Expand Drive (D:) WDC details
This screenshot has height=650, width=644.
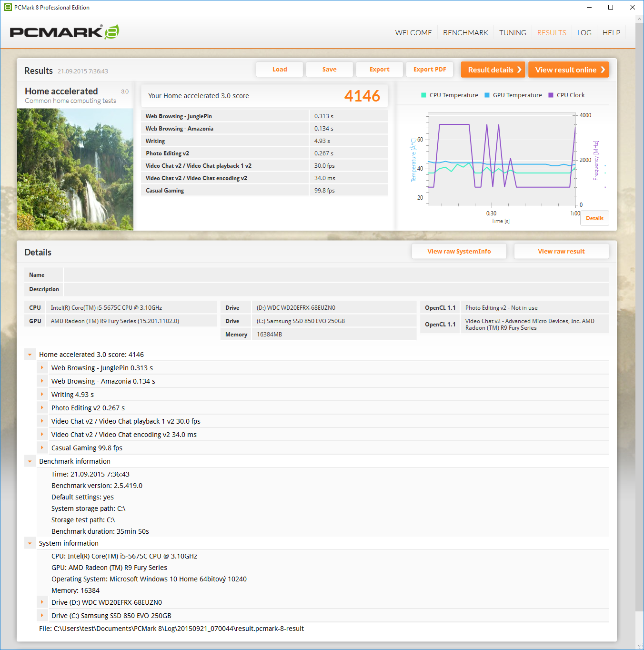(42, 602)
